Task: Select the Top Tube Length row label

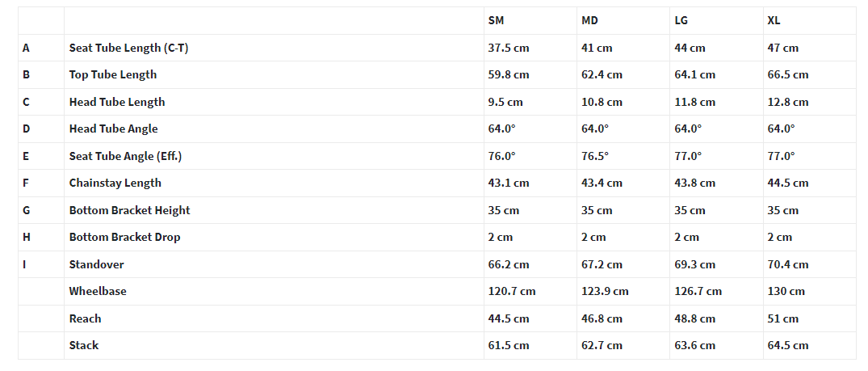Action: point(113,75)
